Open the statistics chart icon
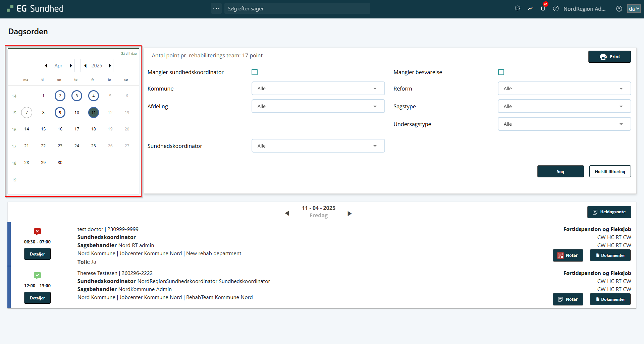 click(x=530, y=9)
